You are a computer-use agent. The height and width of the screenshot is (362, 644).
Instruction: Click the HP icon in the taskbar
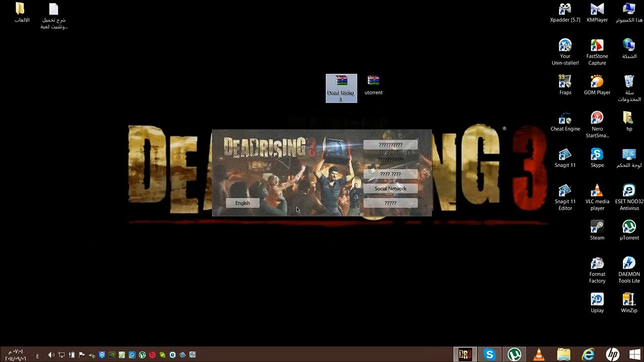click(612, 354)
